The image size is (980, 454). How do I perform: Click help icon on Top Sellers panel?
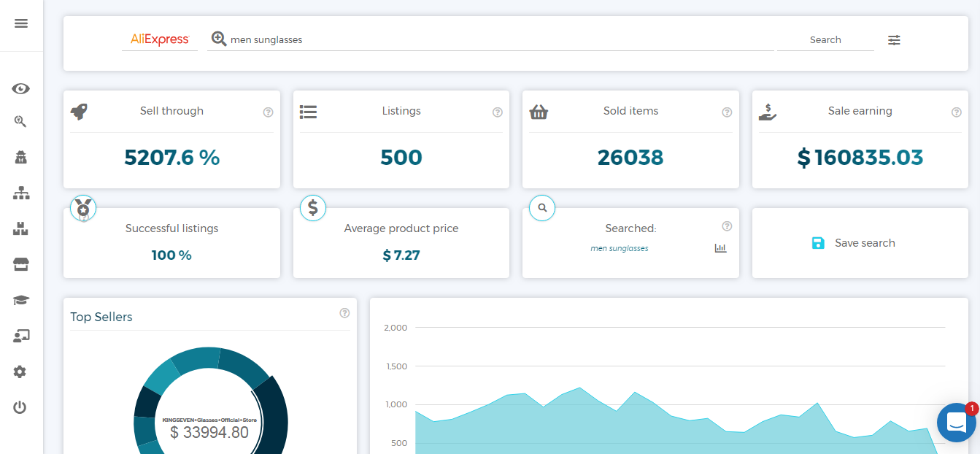pos(344,313)
